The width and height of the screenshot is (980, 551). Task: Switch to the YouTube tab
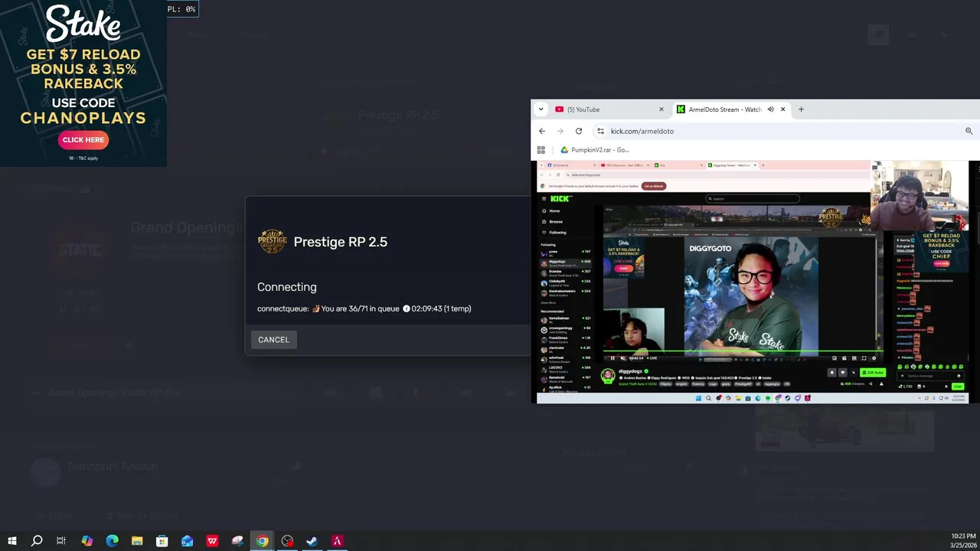pos(609,109)
